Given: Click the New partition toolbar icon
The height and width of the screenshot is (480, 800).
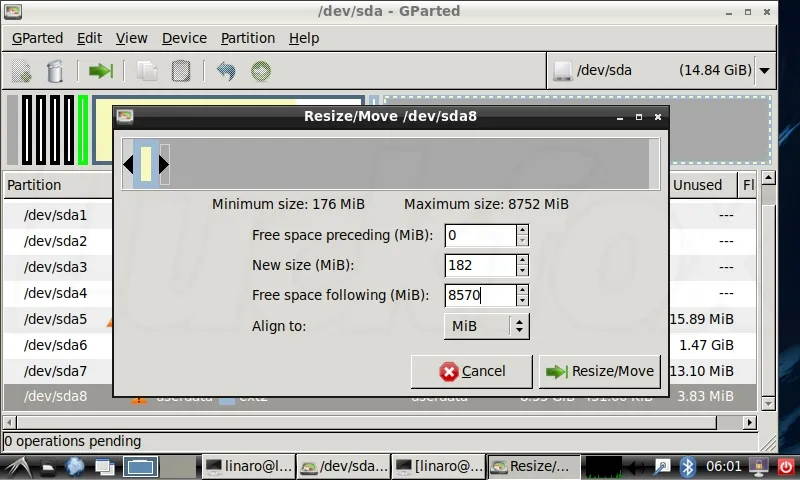Looking at the screenshot, I should 21,71.
